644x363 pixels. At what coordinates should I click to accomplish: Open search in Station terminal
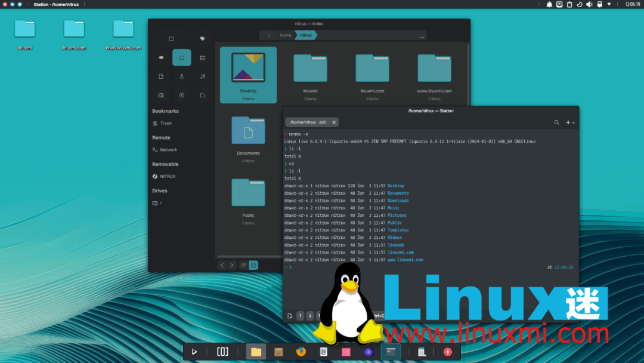[x=556, y=122]
